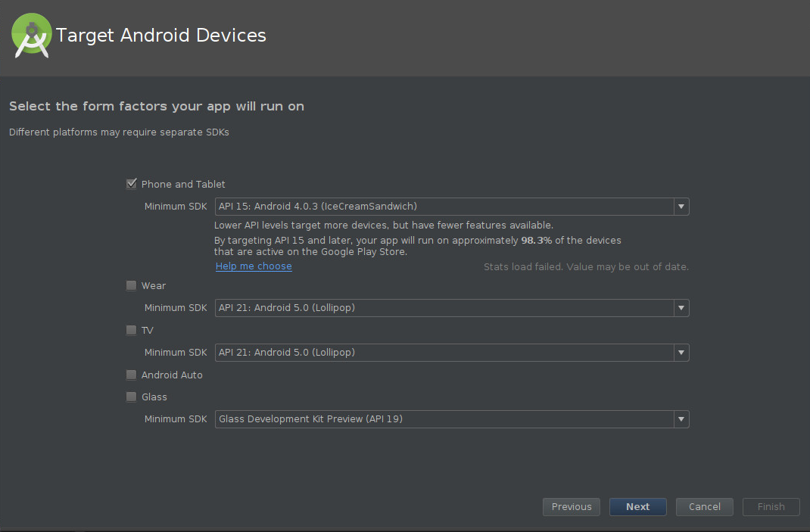Tick the Glass checkbox

pos(132,397)
